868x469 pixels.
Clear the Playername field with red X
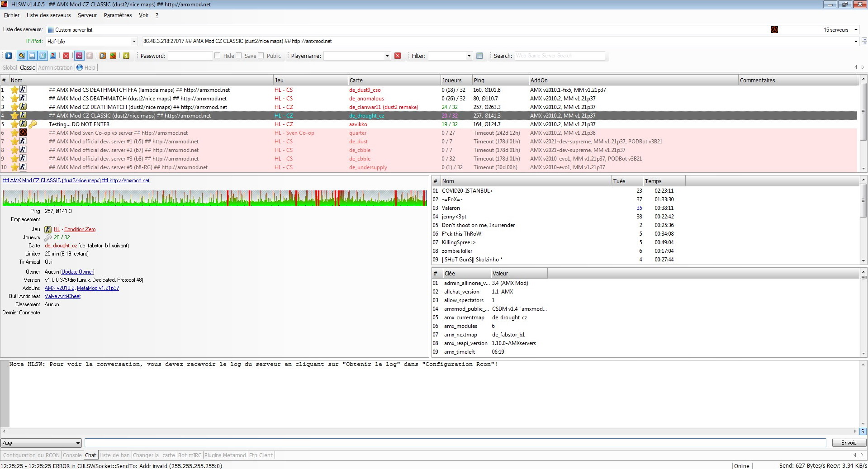point(398,56)
